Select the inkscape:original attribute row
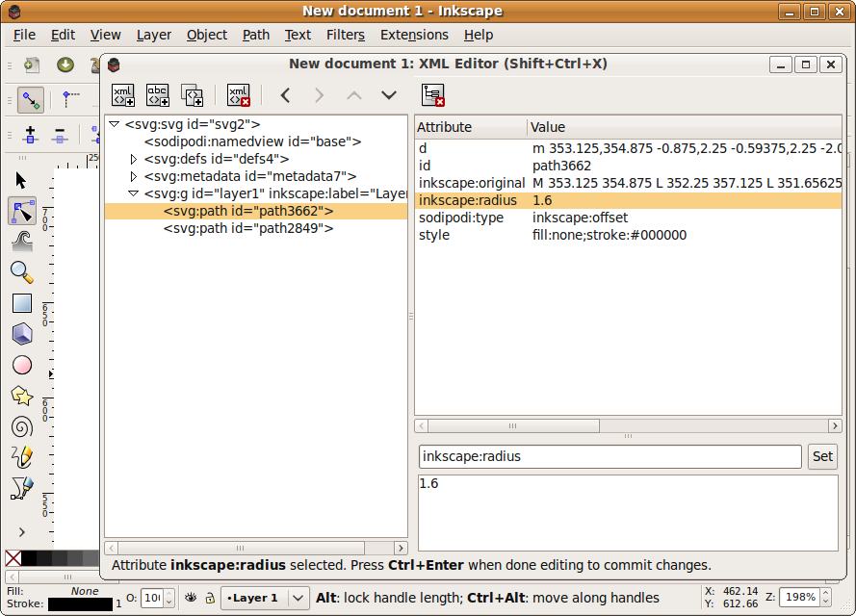856x616 pixels. 629,183
